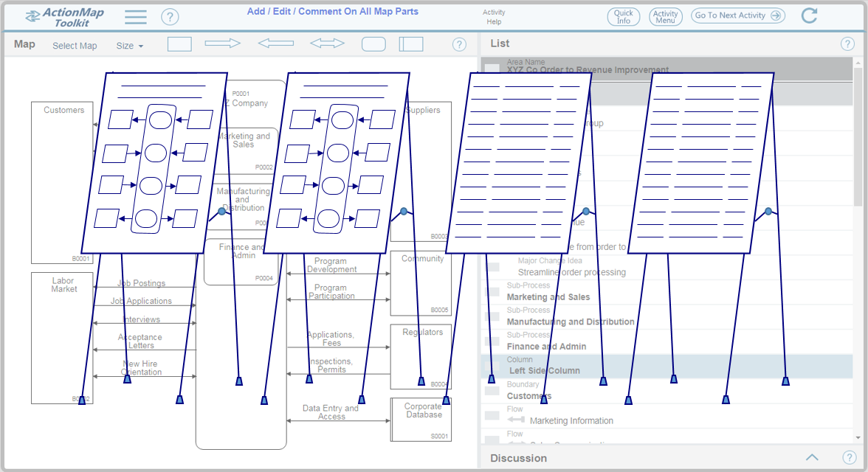Click the list scrollbar up arrow
This screenshot has height=472, width=868.
(x=858, y=63)
